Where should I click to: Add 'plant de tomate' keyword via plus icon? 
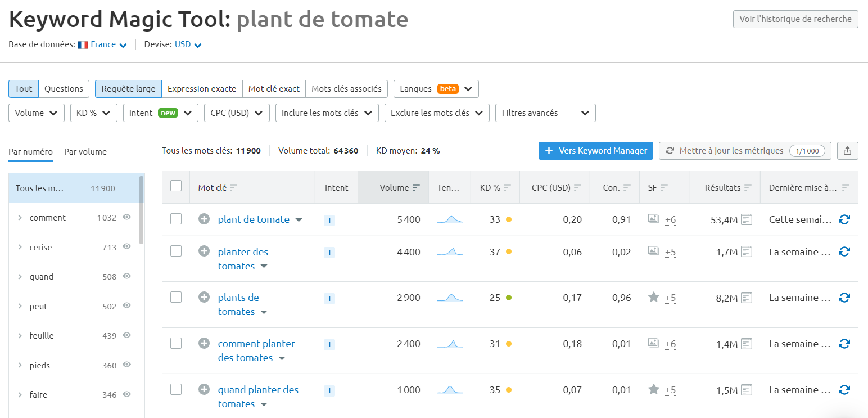pyautogui.click(x=204, y=219)
